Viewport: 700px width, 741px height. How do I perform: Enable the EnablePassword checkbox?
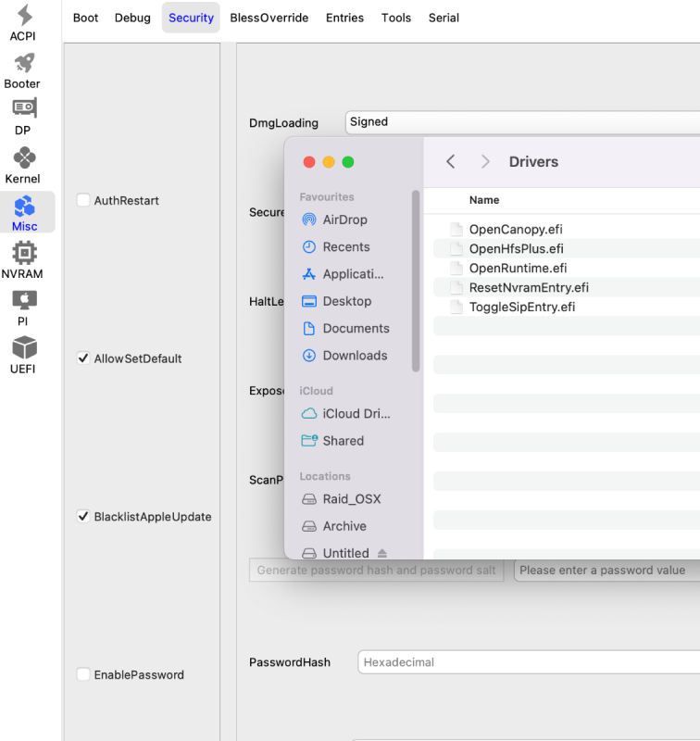tap(83, 674)
